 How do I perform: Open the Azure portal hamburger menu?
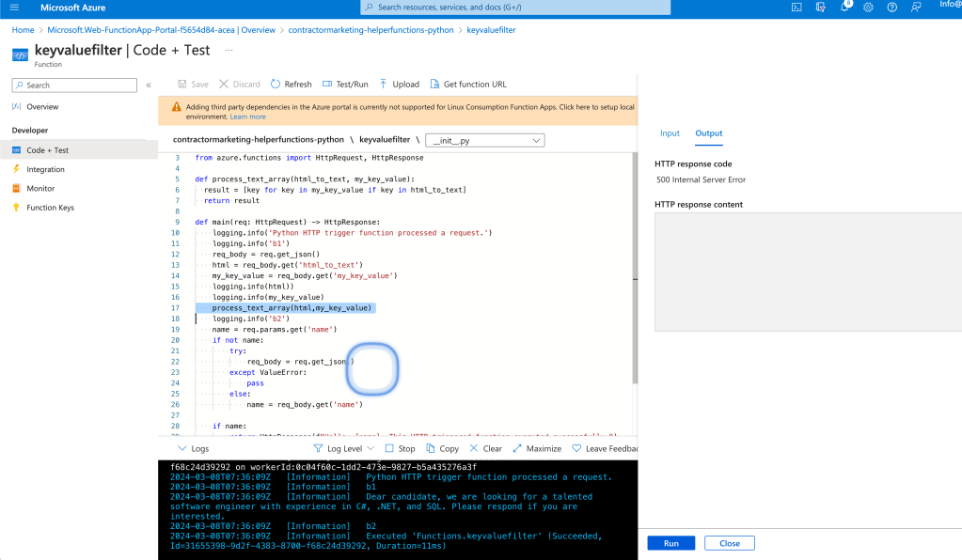[15, 8]
